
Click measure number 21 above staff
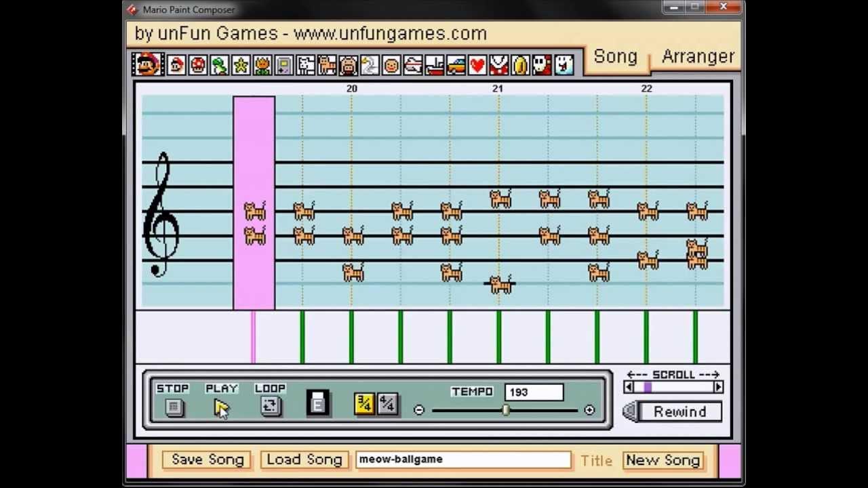click(498, 89)
